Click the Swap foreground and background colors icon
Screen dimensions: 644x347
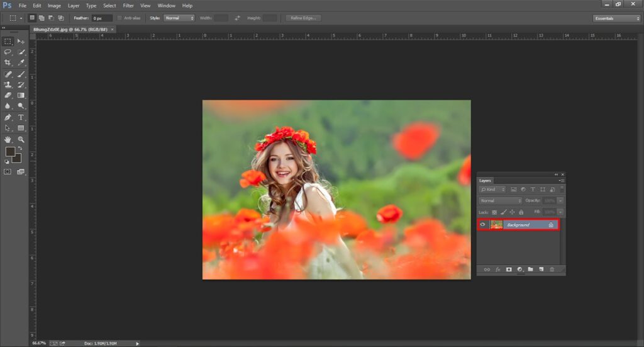tap(20, 149)
